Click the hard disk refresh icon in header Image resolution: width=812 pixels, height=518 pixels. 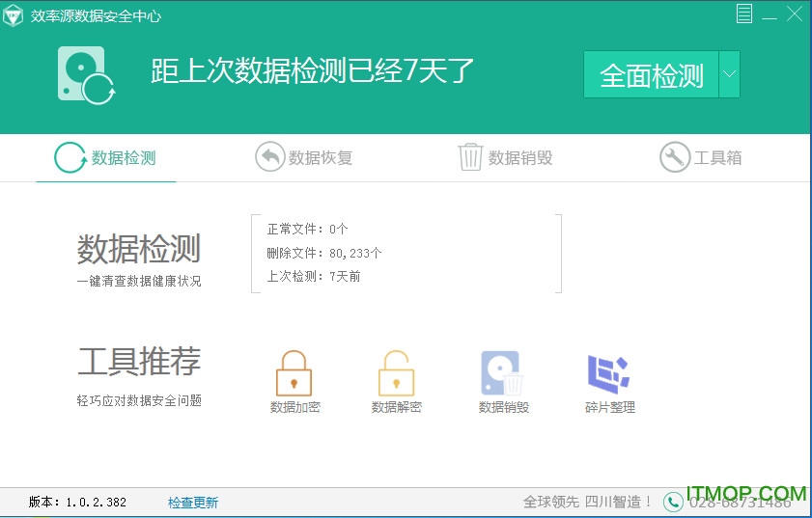point(86,75)
